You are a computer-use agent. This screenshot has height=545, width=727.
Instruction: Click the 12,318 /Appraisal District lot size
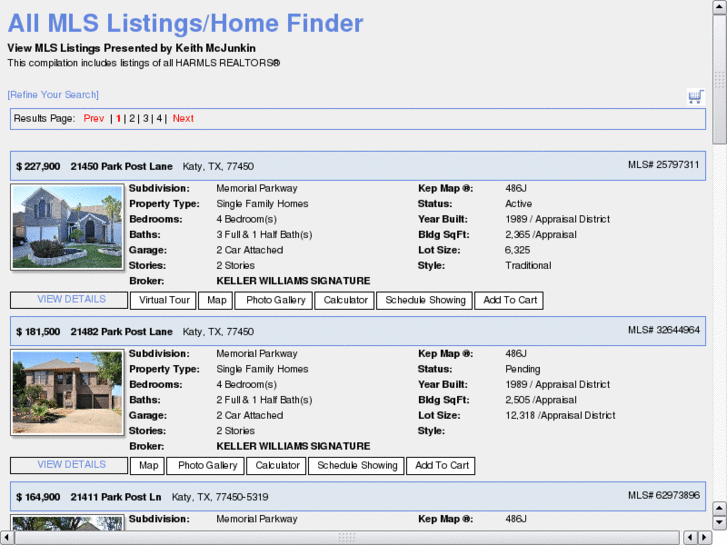pos(560,415)
